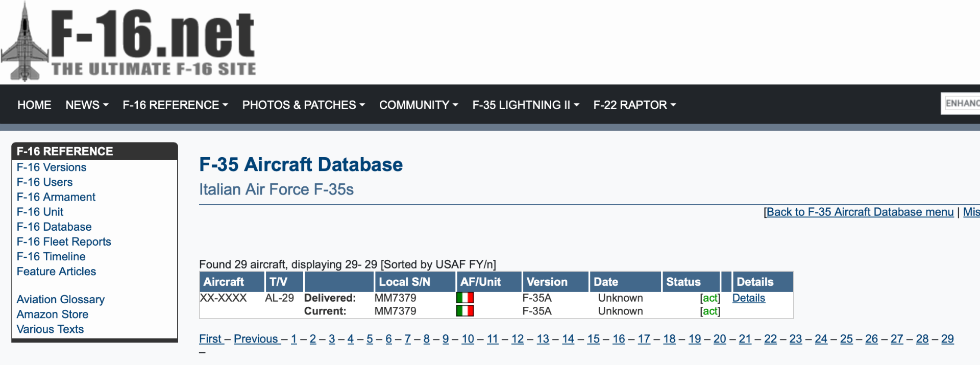Open the F-16 Timeline sidebar link
This screenshot has width=980, height=365.
(x=51, y=257)
